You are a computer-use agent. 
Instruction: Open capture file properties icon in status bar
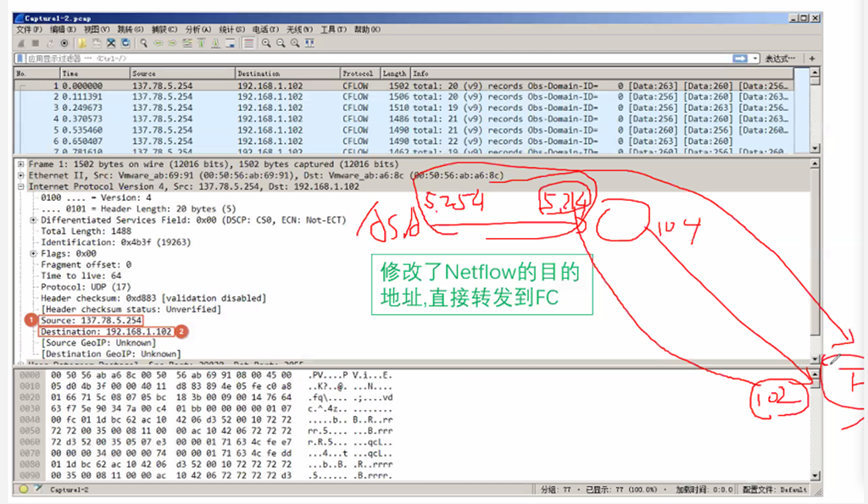click(x=37, y=489)
